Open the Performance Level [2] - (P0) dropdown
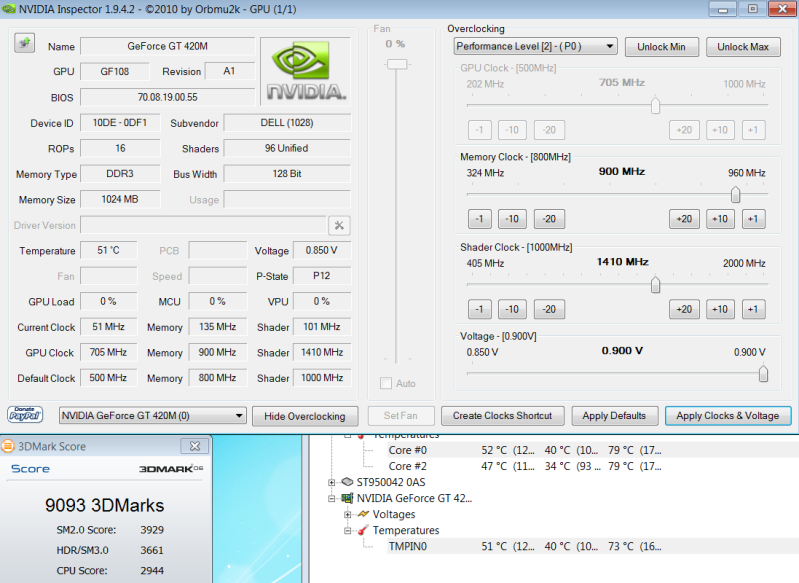This screenshot has width=799, height=583. point(535,46)
